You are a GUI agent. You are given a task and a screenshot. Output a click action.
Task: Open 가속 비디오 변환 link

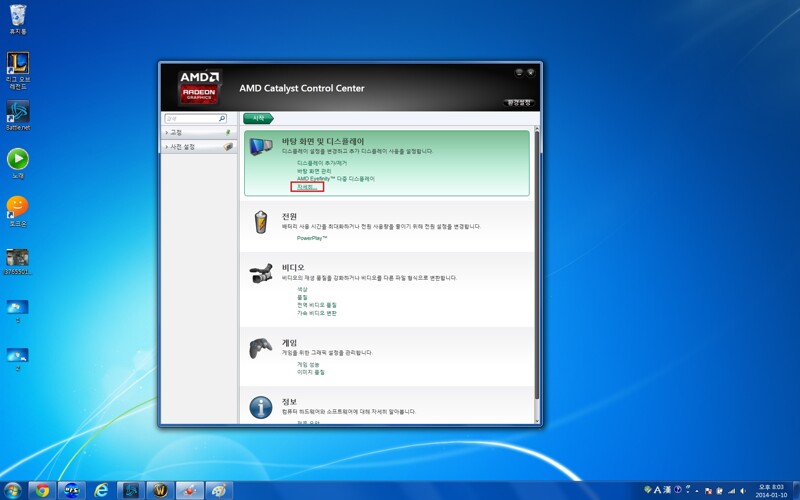[317, 313]
